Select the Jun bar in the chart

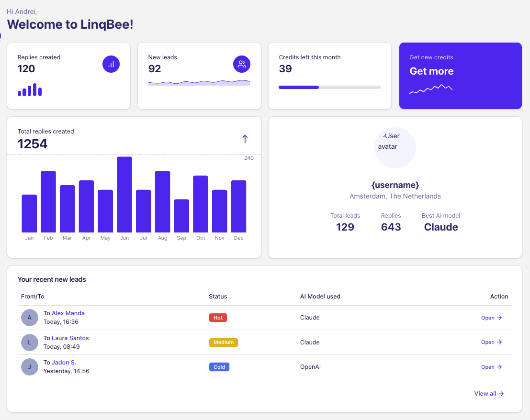pos(124,195)
